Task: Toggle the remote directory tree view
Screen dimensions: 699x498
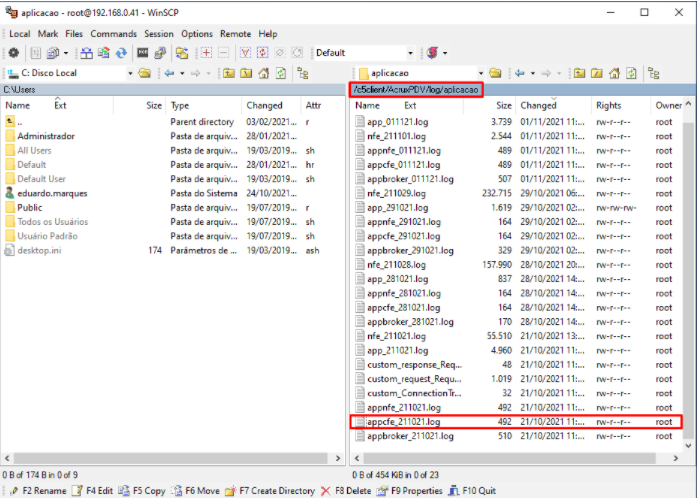Action: pyautogui.click(x=654, y=73)
